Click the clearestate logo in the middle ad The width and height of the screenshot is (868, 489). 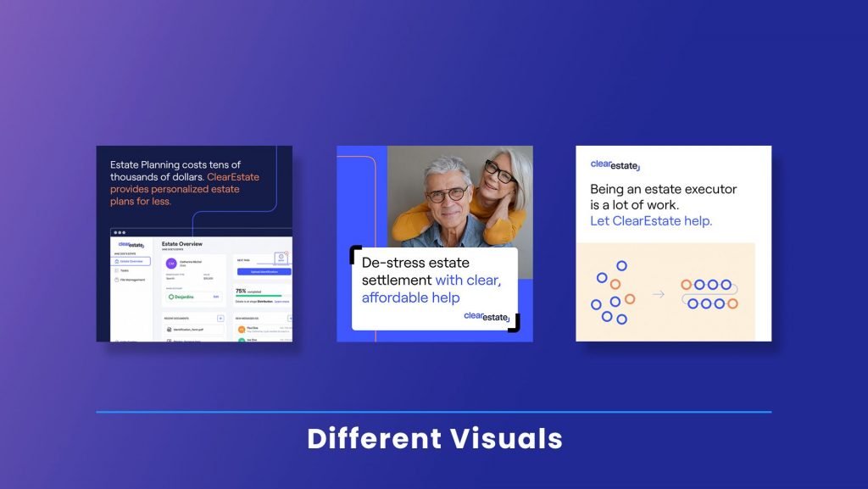pos(487,316)
